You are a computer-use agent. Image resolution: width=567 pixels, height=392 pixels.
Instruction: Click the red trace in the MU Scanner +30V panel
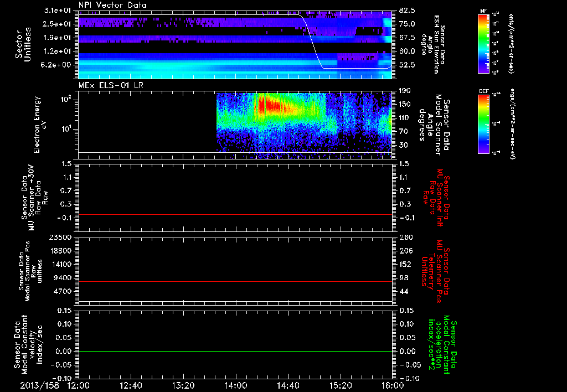pos(235,214)
